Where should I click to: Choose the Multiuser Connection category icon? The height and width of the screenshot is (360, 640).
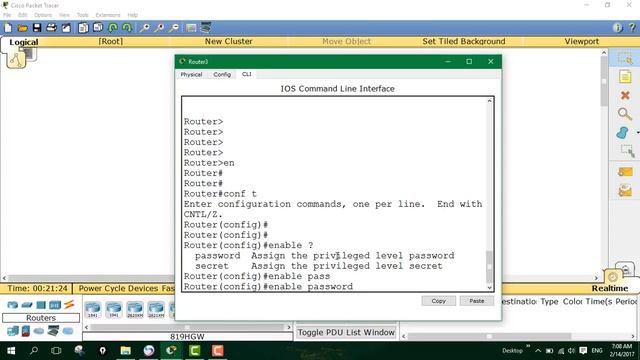click(x=68, y=331)
